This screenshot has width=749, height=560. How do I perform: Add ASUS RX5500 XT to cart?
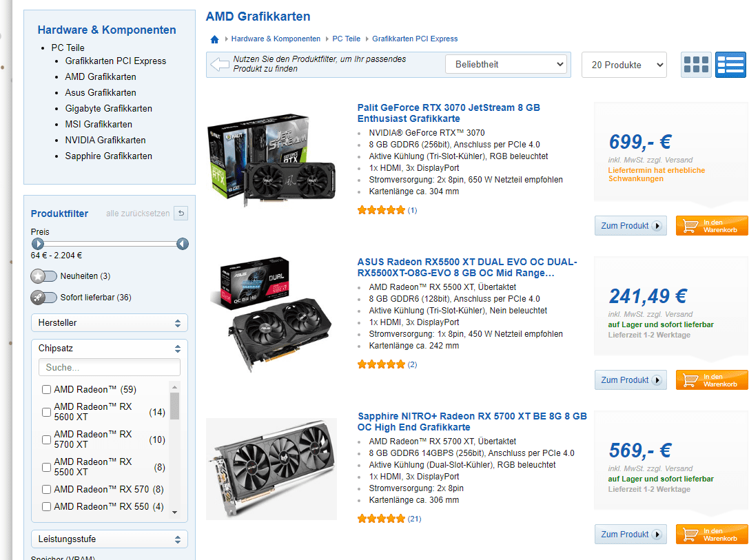click(712, 380)
